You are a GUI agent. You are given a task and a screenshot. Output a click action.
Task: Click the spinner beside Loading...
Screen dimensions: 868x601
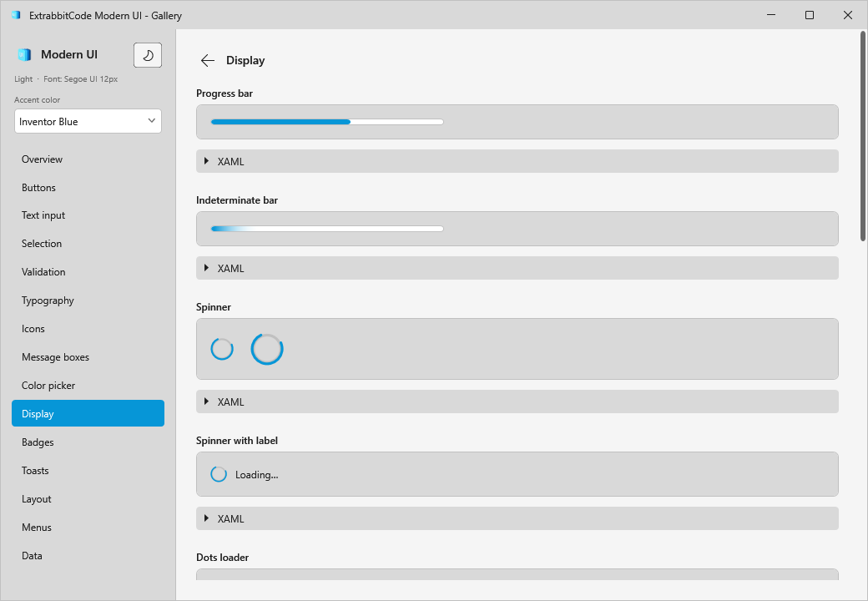(x=219, y=474)
